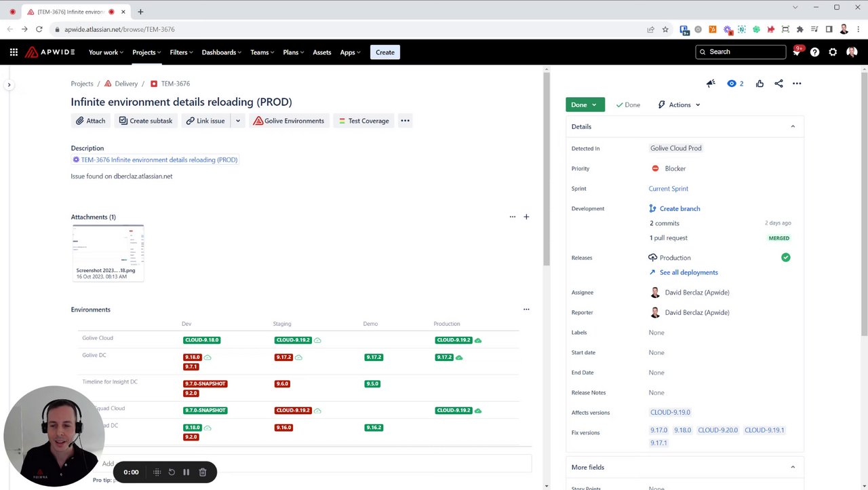Image resolution: width=868 pixels, height=490 pixels.
Task: Click the browser address bar
Action: point(346,29)
